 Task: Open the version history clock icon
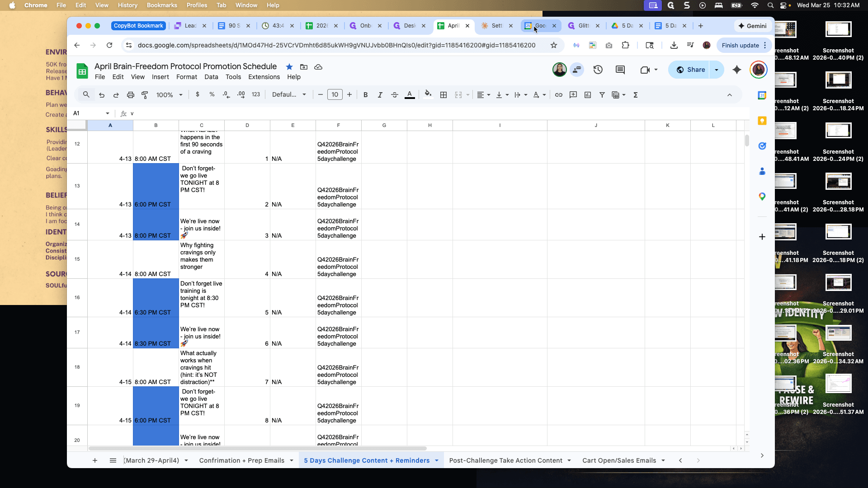click(x=598, y=70)
